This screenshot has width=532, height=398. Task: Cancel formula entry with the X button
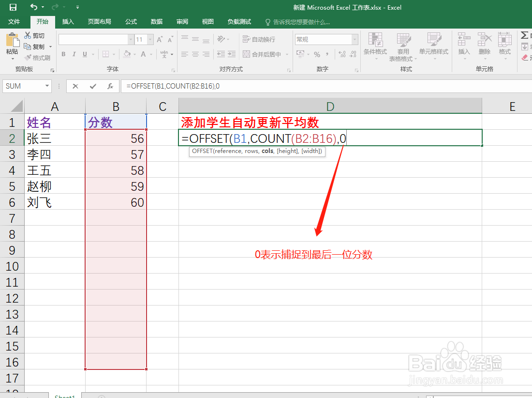pyautogui.click(x=75, y=86)
